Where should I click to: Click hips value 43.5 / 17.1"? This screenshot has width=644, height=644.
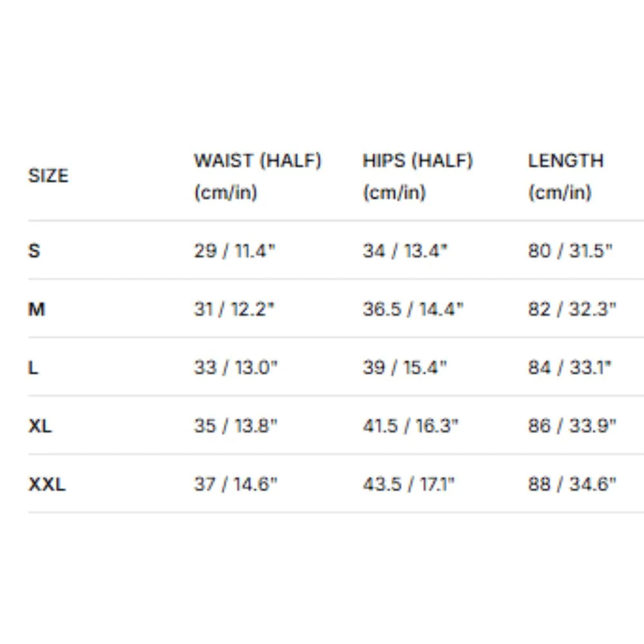pyautogui.click(x=409, y=484)
